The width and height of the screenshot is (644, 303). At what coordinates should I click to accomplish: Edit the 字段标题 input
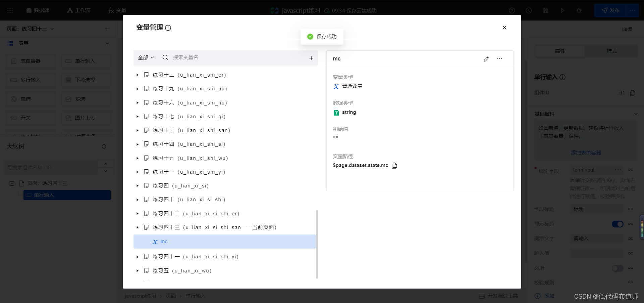[596, 209]
